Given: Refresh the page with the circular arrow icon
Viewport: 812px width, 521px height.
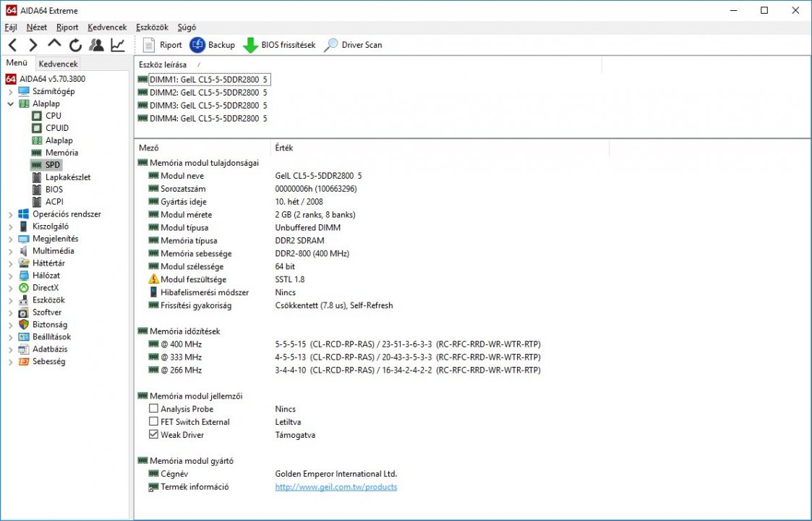Looking at the screenshot, I should 76,45.
